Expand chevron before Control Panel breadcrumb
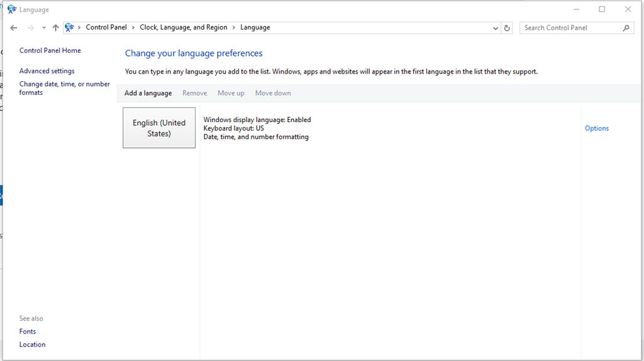 (79, 28)
